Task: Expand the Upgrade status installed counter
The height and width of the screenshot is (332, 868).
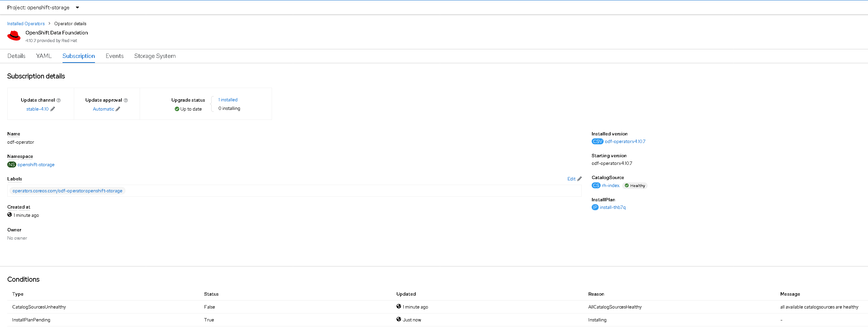Action: click(227, 99)
